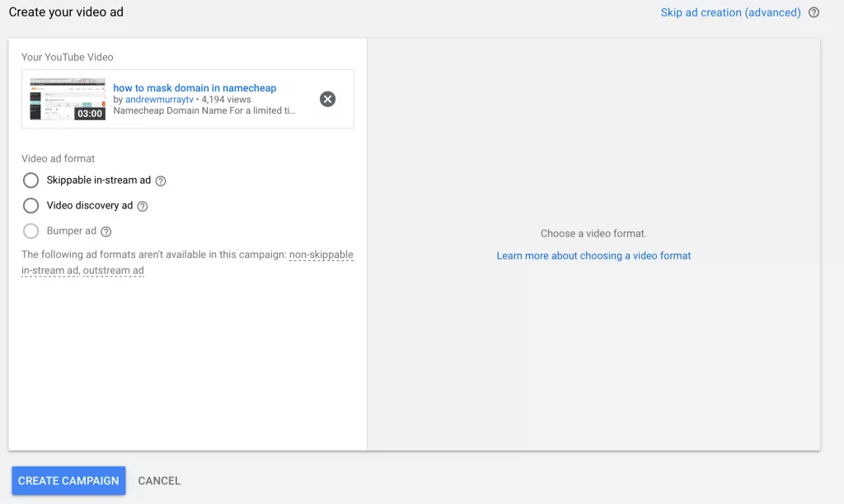
Task: Click the CANCEL button
Action: (159, 481)
